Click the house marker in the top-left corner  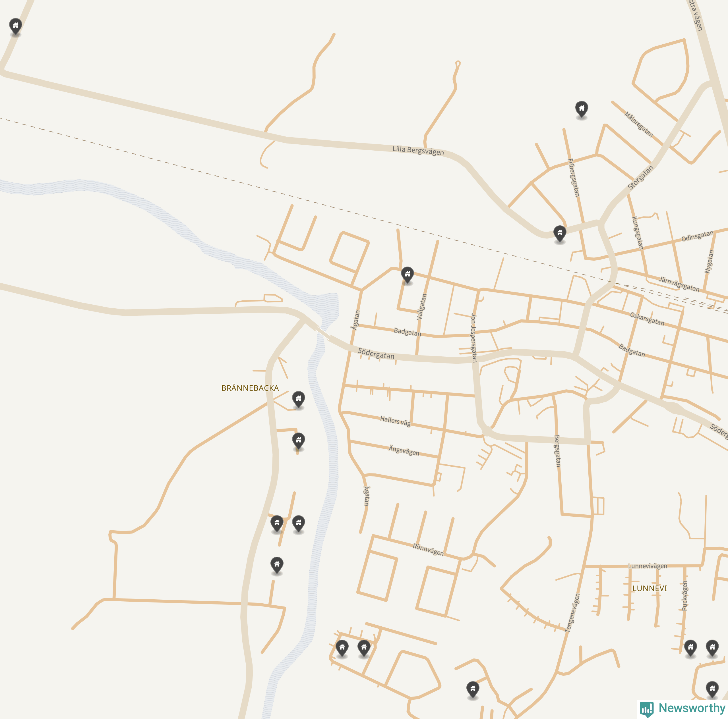pyautogui.click(x=15, y=27)
